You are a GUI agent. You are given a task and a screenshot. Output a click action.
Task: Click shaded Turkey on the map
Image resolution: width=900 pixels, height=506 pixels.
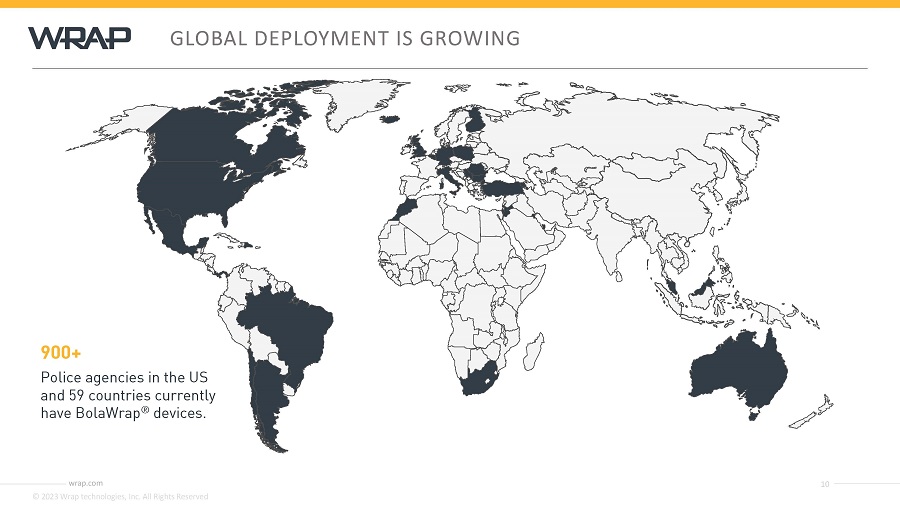pyautogui.click(x=503, y=188)
